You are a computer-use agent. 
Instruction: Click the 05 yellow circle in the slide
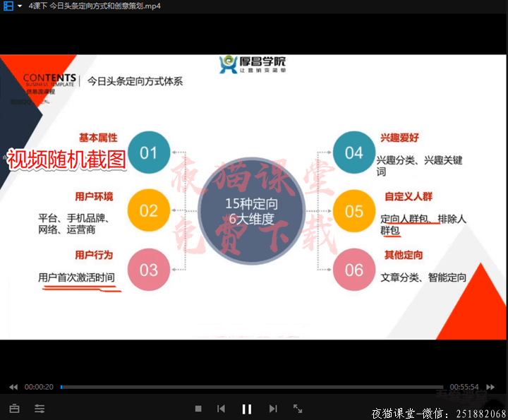[x=354, y=211]
